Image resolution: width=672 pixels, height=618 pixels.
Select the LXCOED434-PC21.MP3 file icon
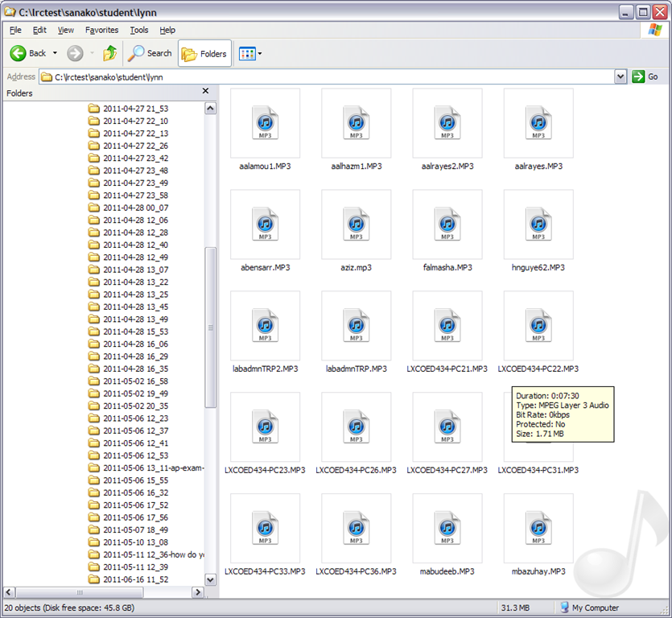click(x=447, y=325)
